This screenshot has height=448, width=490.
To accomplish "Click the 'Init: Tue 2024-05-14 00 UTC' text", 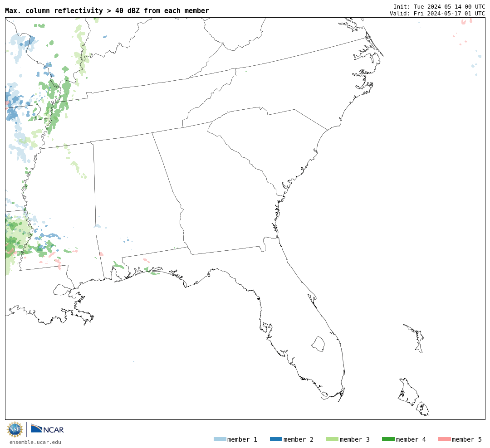I will pyautogui.click(x=439, y=6).
